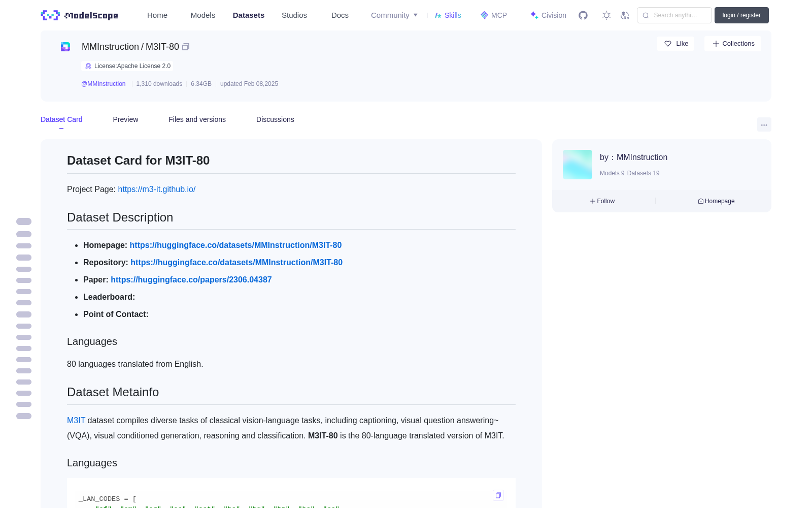Open the GitHub icon link
The height and width of the screenshot is (508, 812).
click(x=583, y=15)
